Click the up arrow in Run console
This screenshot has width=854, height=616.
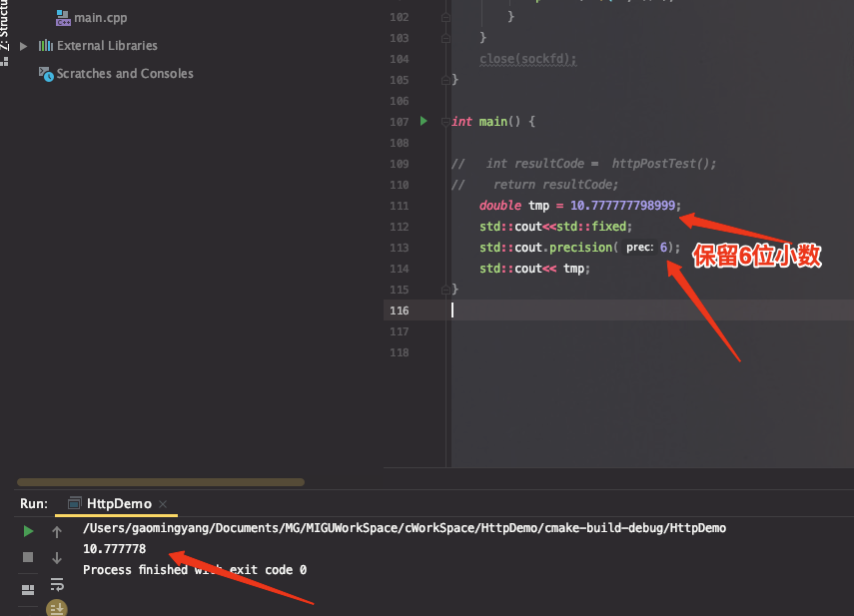tap(57, 532)
